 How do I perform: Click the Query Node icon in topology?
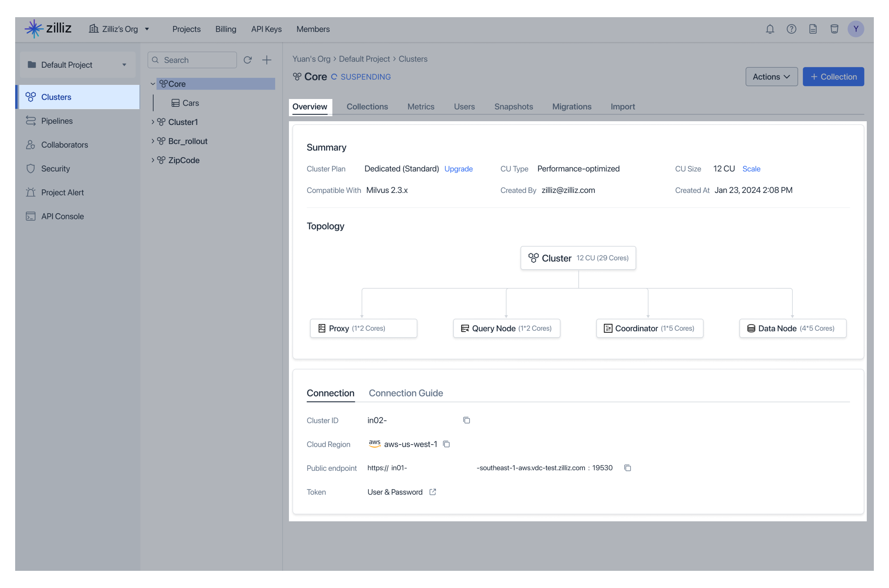pyautogui.click(x=464, y=328)
